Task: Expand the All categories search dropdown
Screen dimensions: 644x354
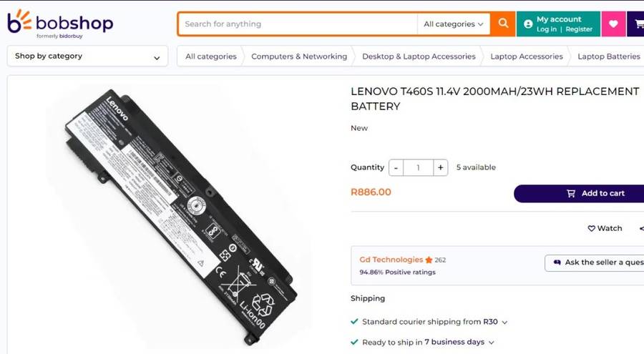Action: point(454,24)
